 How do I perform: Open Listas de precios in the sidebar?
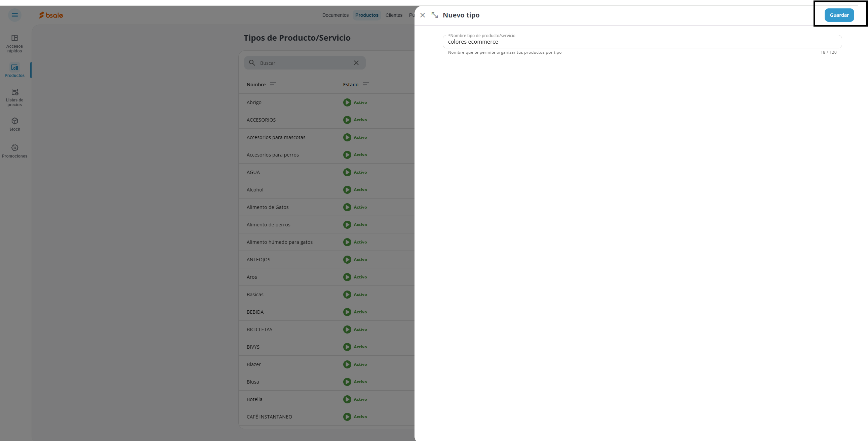[14, 97]
